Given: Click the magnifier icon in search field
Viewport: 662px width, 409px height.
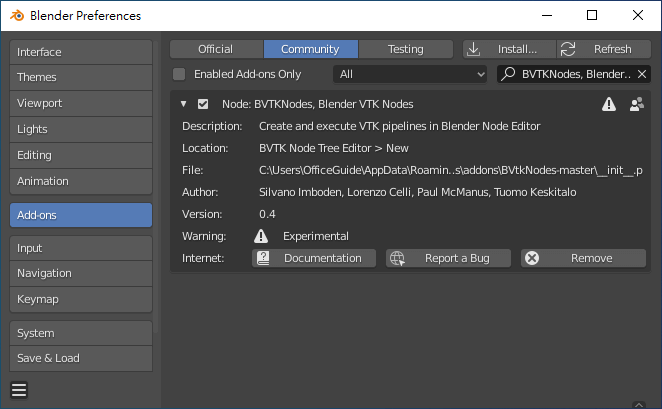Looking at the screenshot, I should click(x=508, y=74).
